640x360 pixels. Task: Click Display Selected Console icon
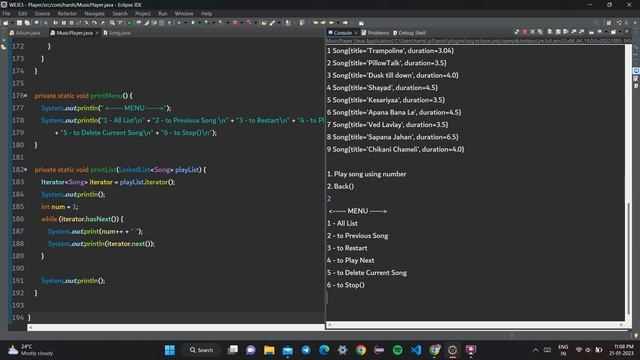pos(600,31)
